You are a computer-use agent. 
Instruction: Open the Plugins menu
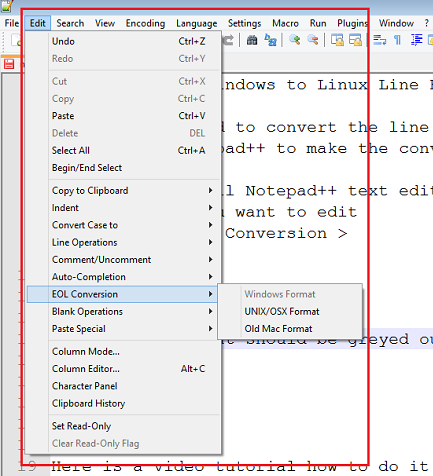click(x=352, y=23)
